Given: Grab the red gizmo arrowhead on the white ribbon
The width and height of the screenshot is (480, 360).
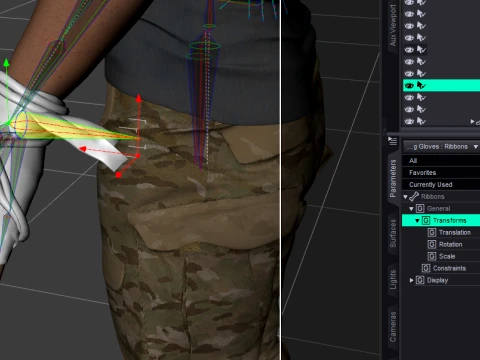Looking at the screenshot, I should (83, 149).
